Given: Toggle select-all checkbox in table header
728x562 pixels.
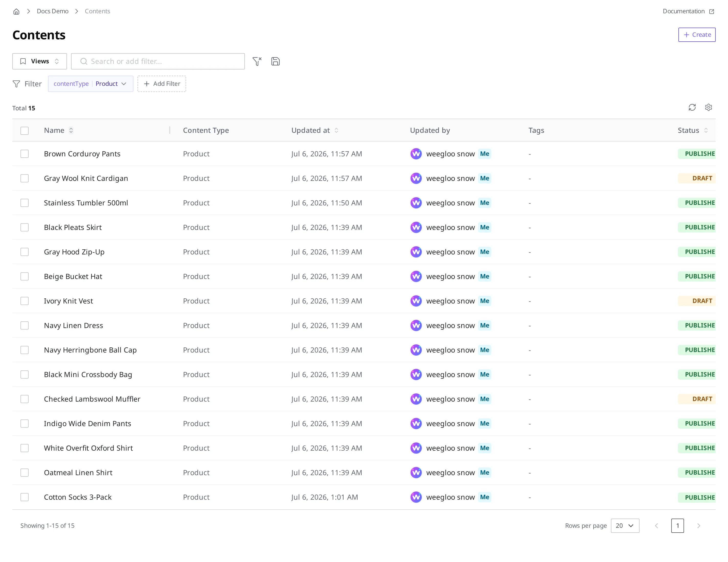Looking at the screenshot, I should [x=24, y=131].
